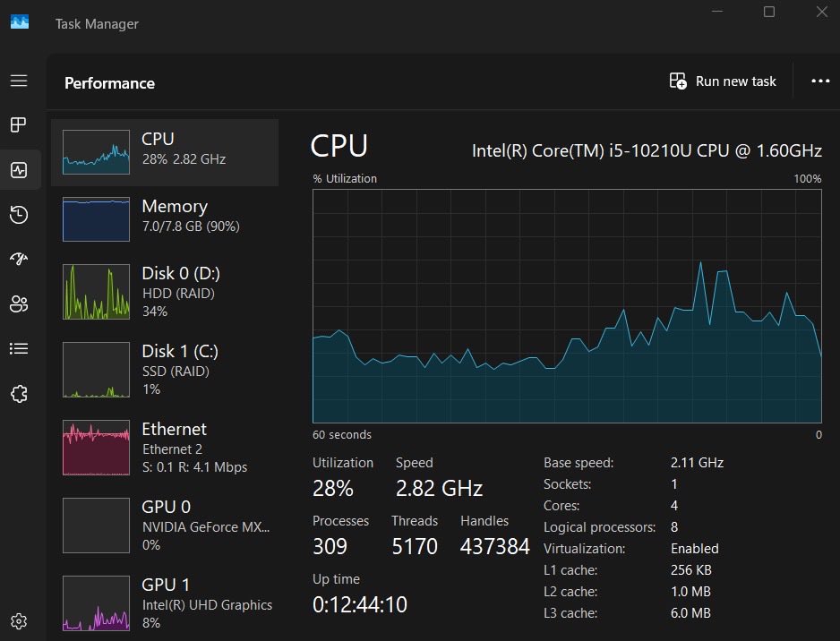Image resolution: width=840 pixels, height=641 pixels.
Task: Click the L2 cache value 1.0 MB
Action: (x=690, y=592)
